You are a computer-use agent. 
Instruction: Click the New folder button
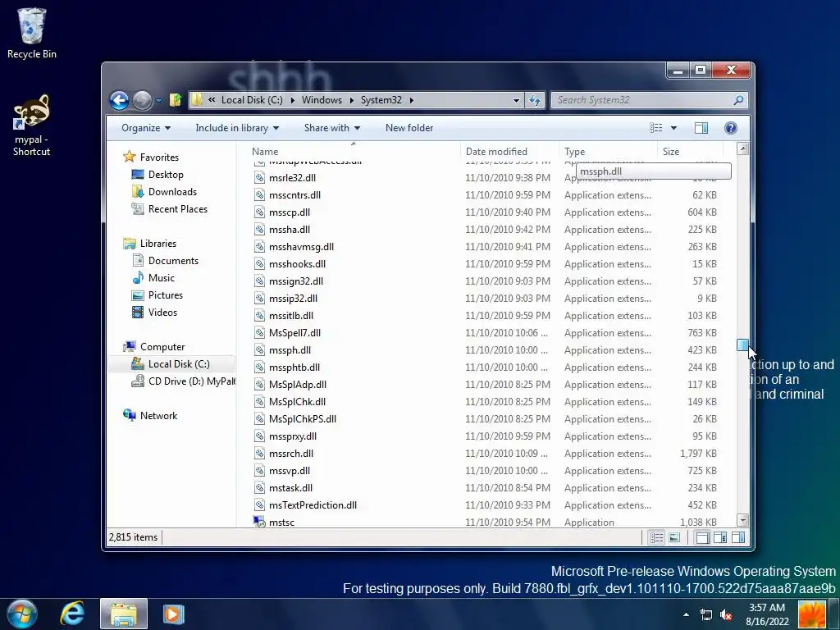click(409, 128)
